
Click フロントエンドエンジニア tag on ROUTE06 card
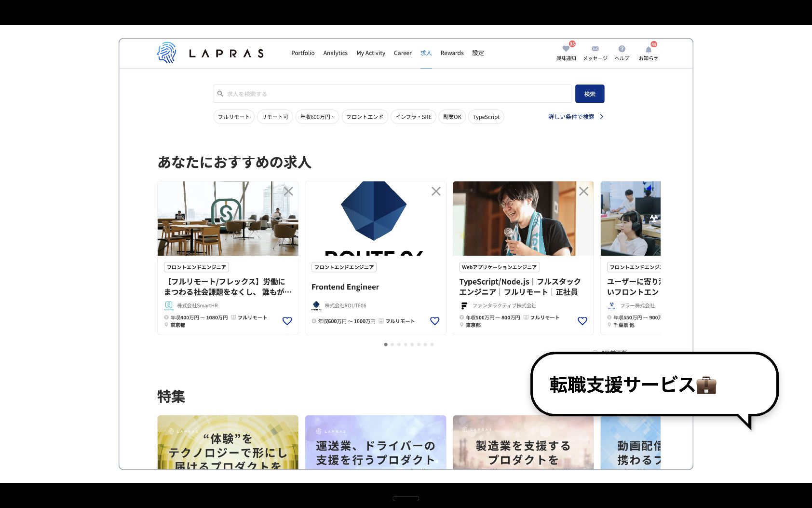coord(344,267)
